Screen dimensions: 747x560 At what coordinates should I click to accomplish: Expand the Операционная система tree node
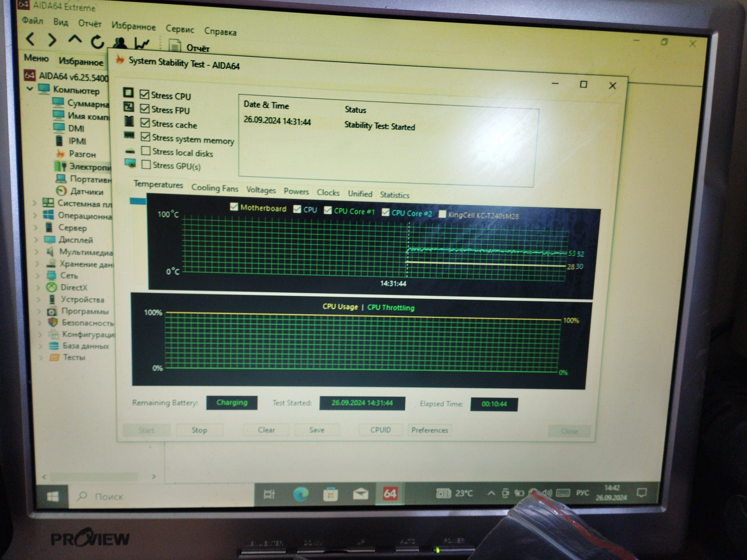tap(35, 215)
